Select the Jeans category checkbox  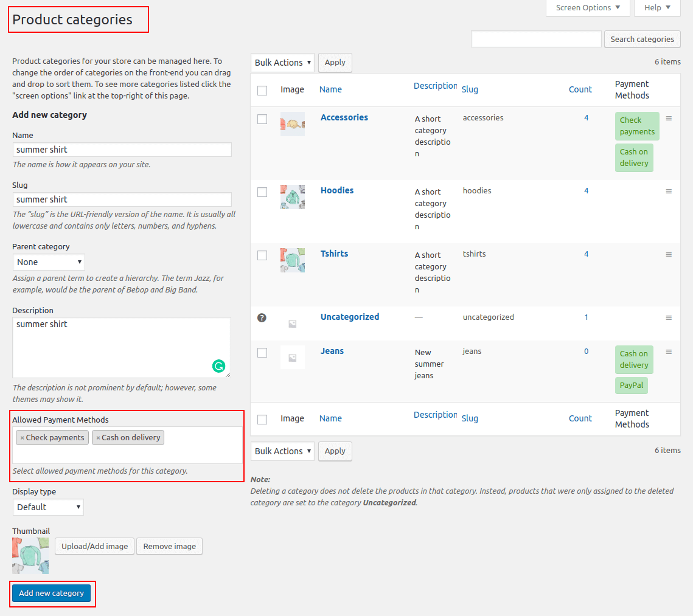pyautogui.click(x=262, y=353)
